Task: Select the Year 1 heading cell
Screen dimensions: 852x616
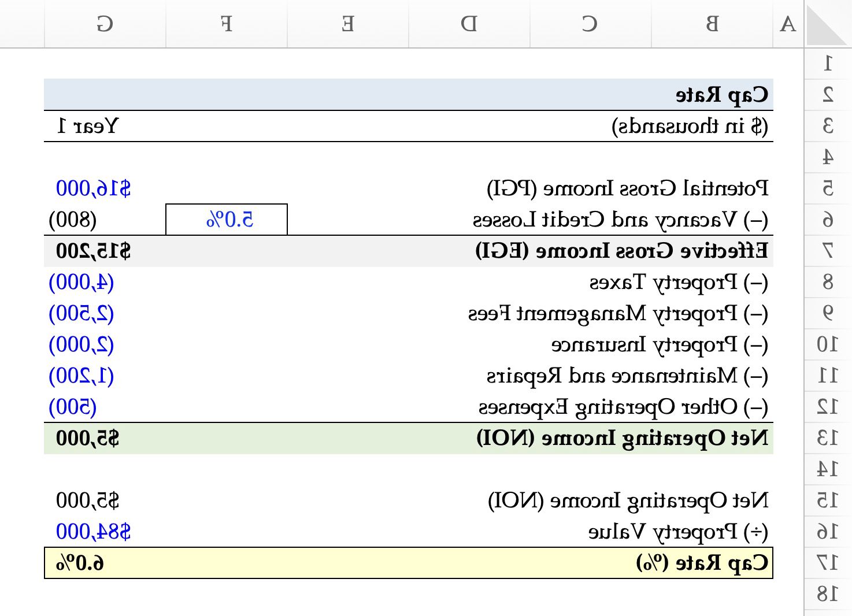Action: (88, 126)
